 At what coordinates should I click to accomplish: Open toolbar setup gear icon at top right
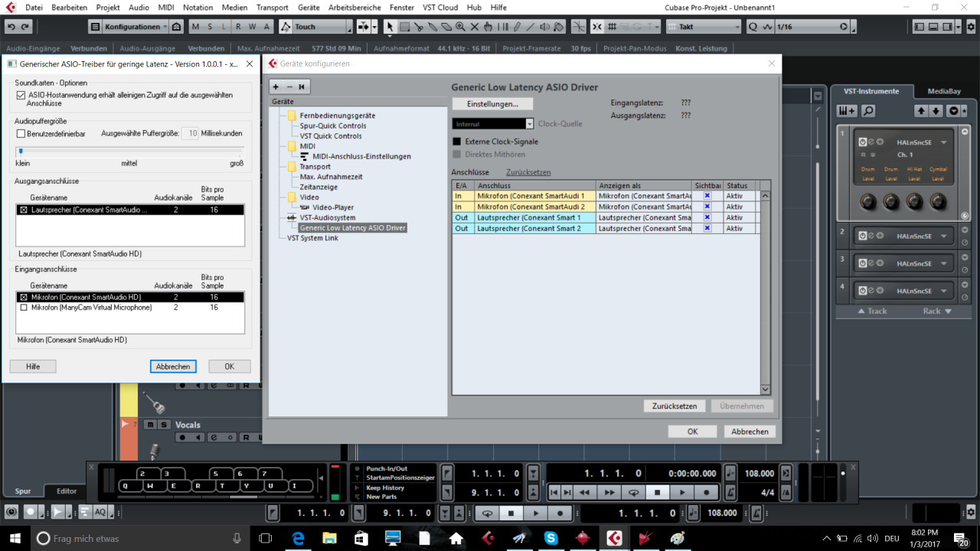click(970, 27)
